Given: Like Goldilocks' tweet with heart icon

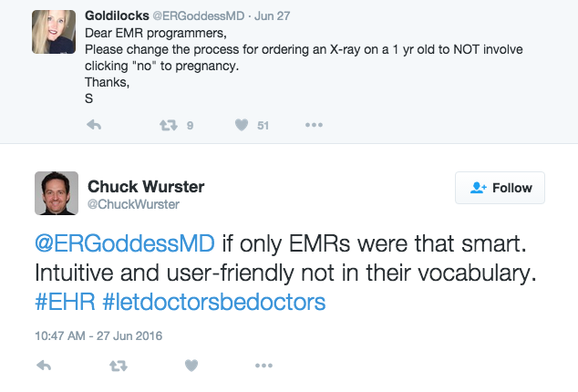Looking at the screenshot, I should (240, 126).
